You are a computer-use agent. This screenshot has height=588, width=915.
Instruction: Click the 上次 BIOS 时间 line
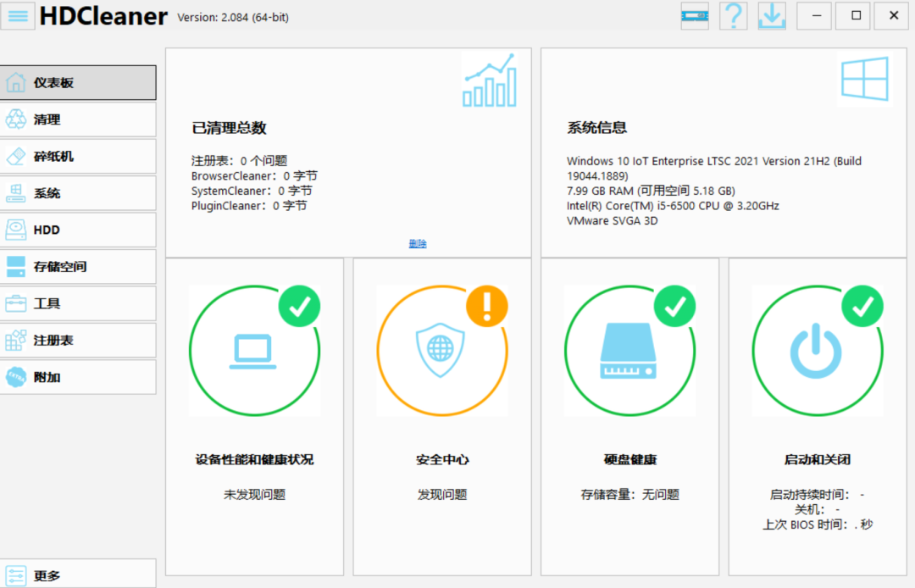coord(818,524)
